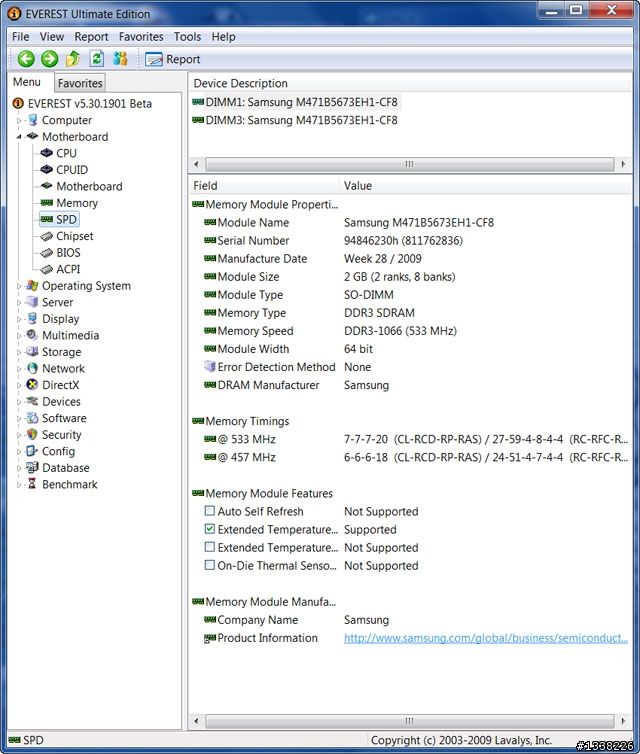Switch to the Menu tab in the sidebar
Image resolution: width=640 pixels, height=754 pixels.
pyautogui.click(x=27, y=82)
